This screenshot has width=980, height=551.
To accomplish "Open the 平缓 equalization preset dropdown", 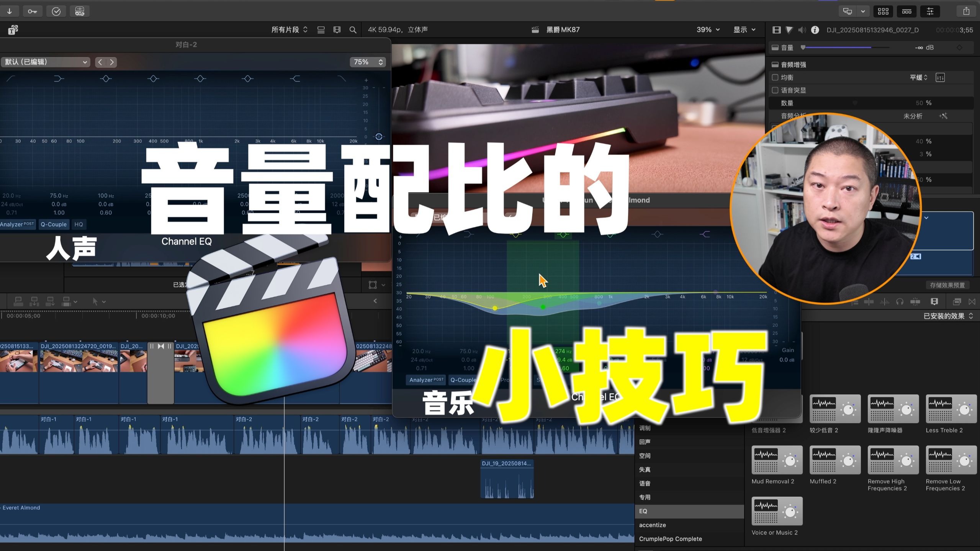I will pyautogui.click(x=919, y=78).
